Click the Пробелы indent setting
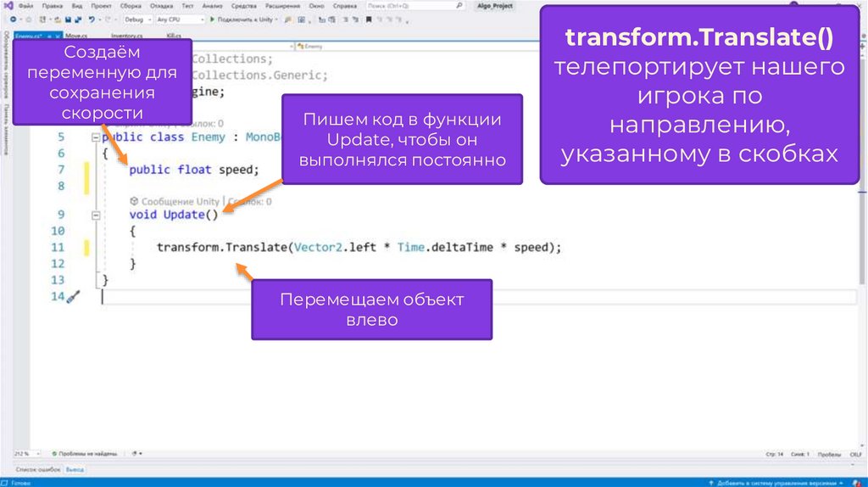Image resolution: width=868 pixels, height=487 pixels. [829, 454]
